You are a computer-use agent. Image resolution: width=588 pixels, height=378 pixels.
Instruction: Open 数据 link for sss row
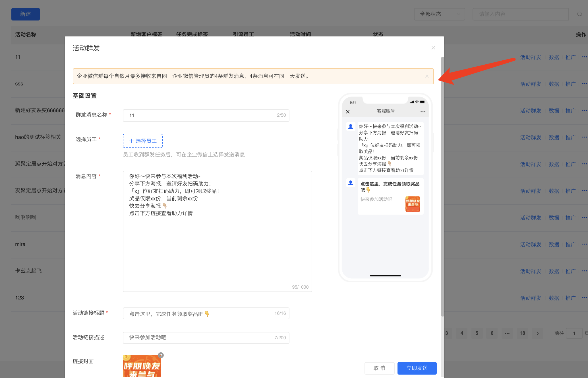[x=554, y=84]
